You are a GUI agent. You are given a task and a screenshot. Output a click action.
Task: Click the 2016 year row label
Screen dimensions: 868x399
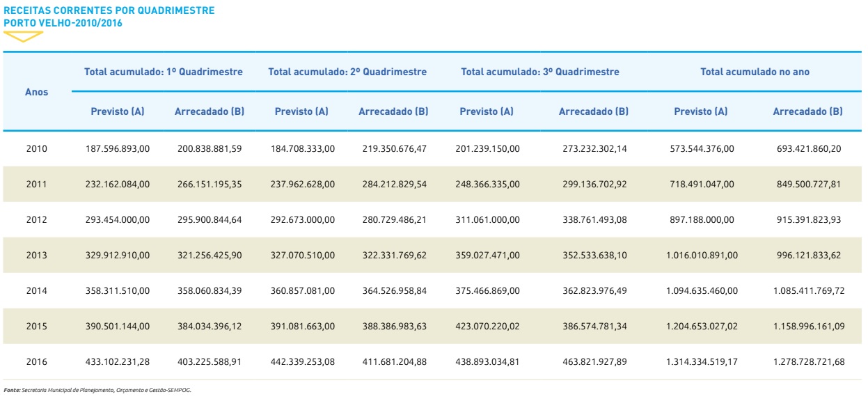(36, 361)
